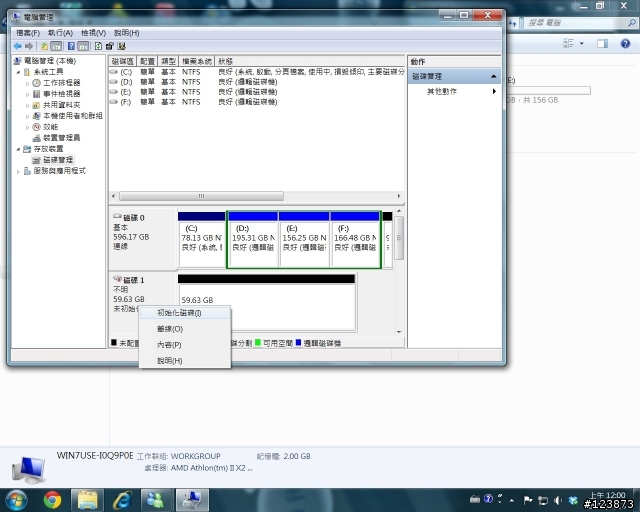This screenshot has width=640, height=512.
Task: Choose 內容(P) from the context menu
Action: 185,345
